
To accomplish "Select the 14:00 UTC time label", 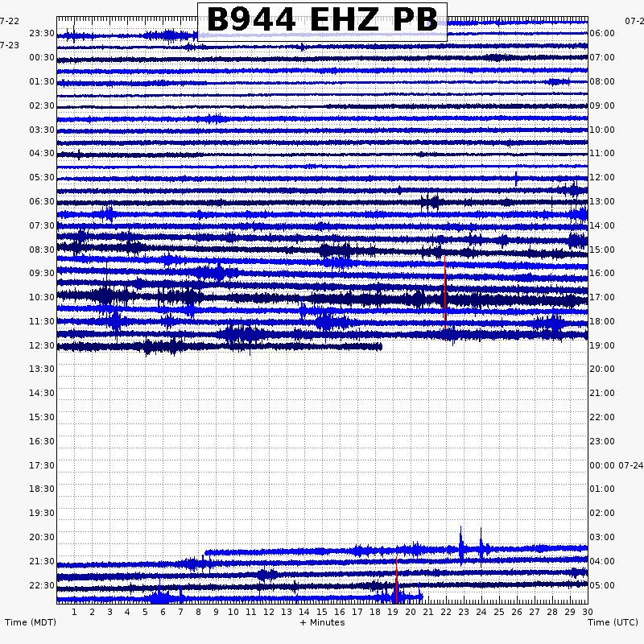I will (x=602, y=226).
